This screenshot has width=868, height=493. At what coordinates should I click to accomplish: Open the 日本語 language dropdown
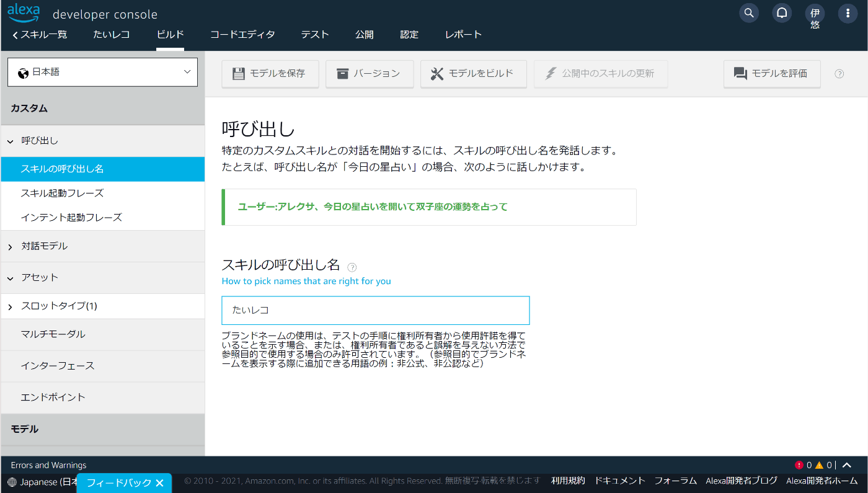pos(102,72)
